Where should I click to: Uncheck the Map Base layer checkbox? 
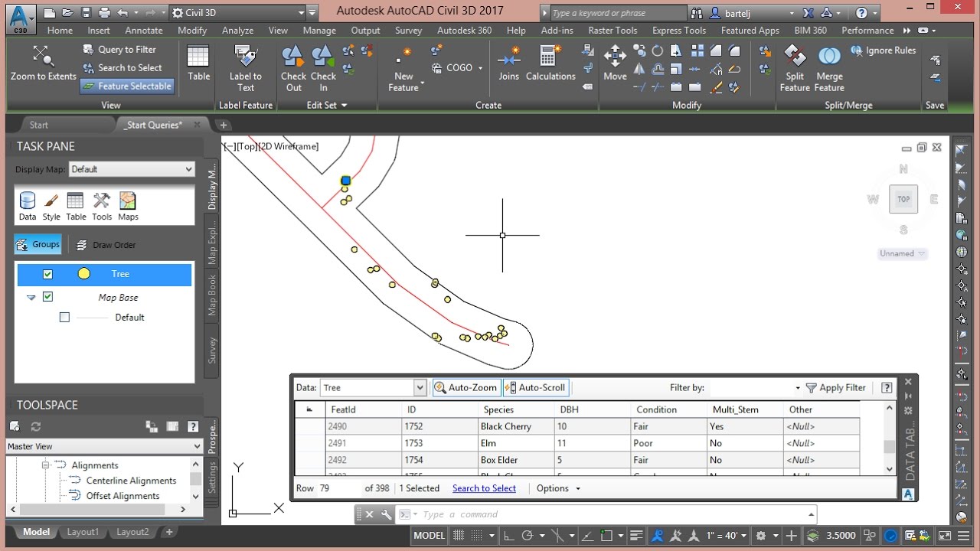click(x=47, y=297)
